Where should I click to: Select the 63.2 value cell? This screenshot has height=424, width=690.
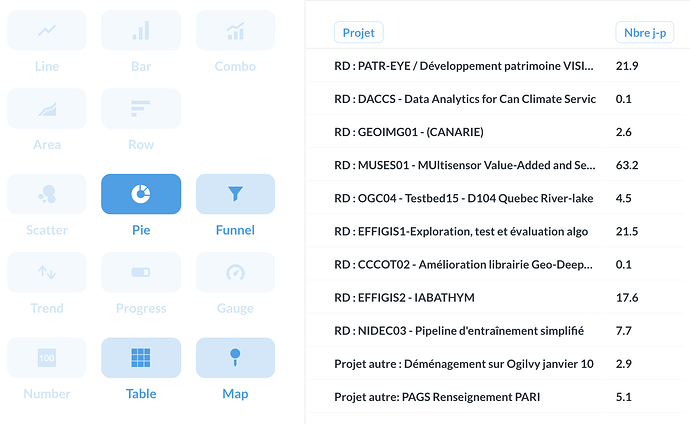[x=627, y=165]
